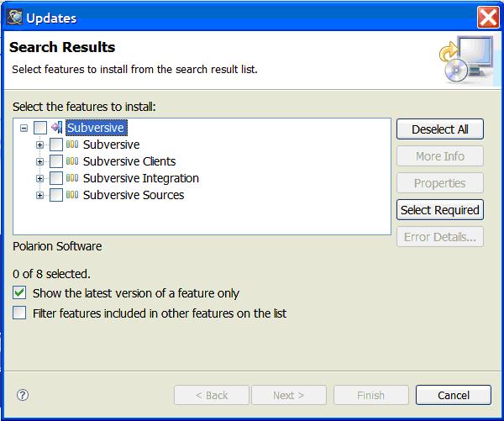
Task: Click the Subversive Integration feature icon
Action: coord(72,178)
